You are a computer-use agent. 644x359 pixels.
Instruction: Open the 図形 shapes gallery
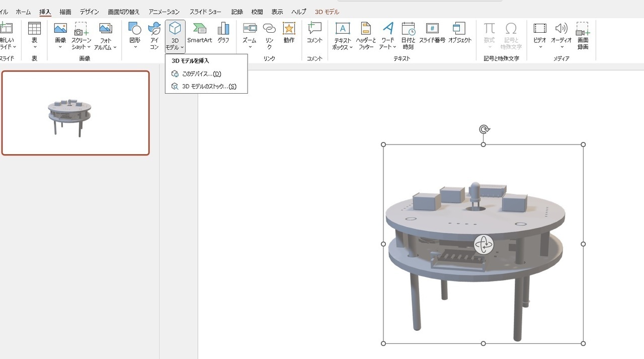click(x=135, y=28)
